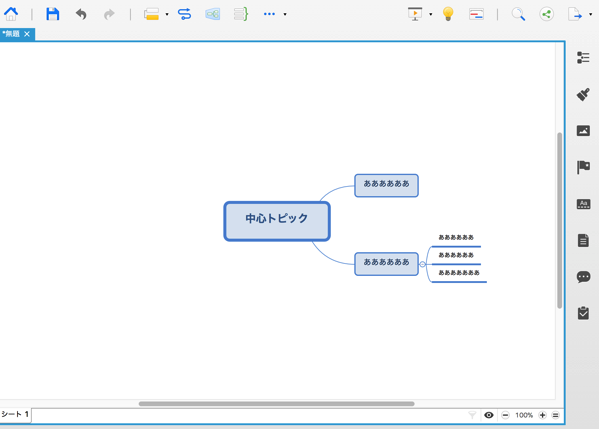
Task: Toggle the filter funnel in status bar
Action: coord(472,415)
